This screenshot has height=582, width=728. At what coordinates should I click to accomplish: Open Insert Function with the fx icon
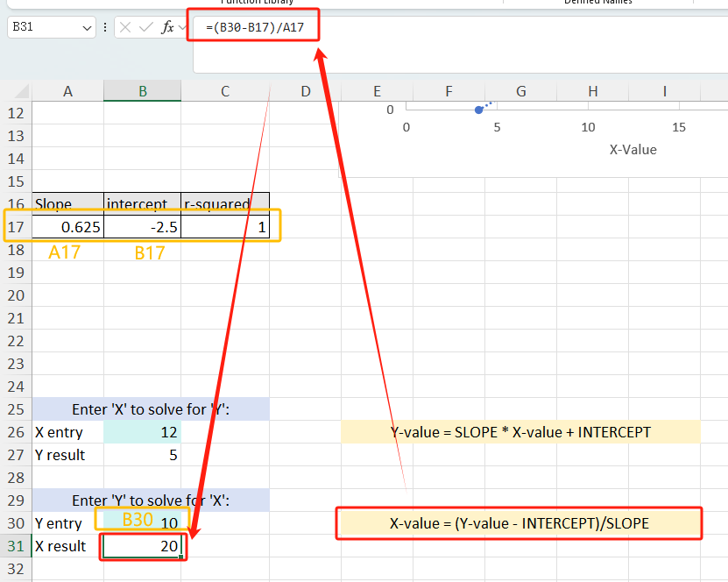[167, 27]
